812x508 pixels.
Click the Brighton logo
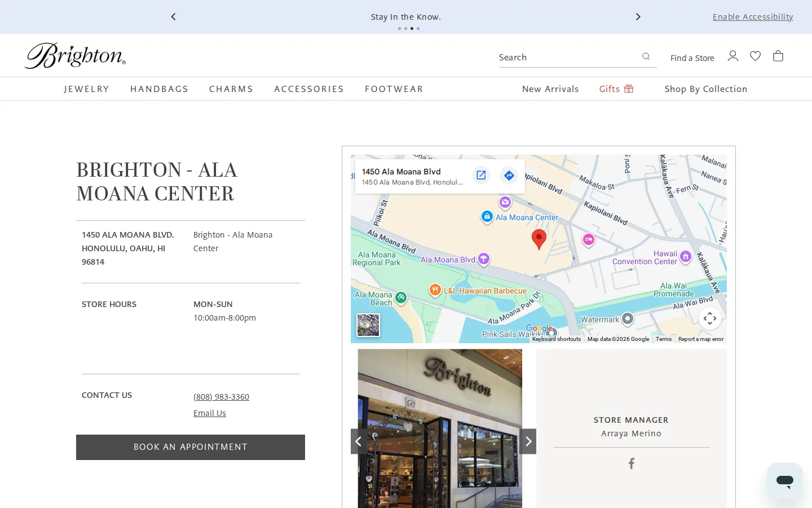[x=75, y=56]
